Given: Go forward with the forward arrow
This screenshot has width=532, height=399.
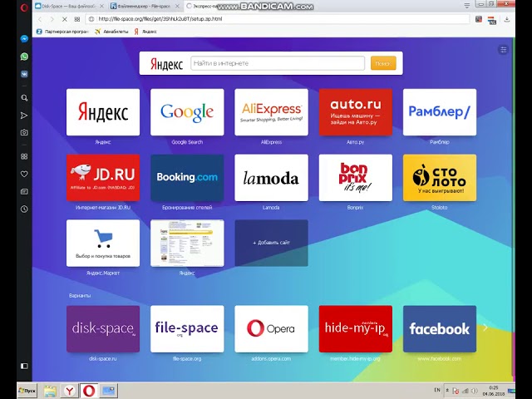Looking at the screenshot, I should tap(52, 19).
